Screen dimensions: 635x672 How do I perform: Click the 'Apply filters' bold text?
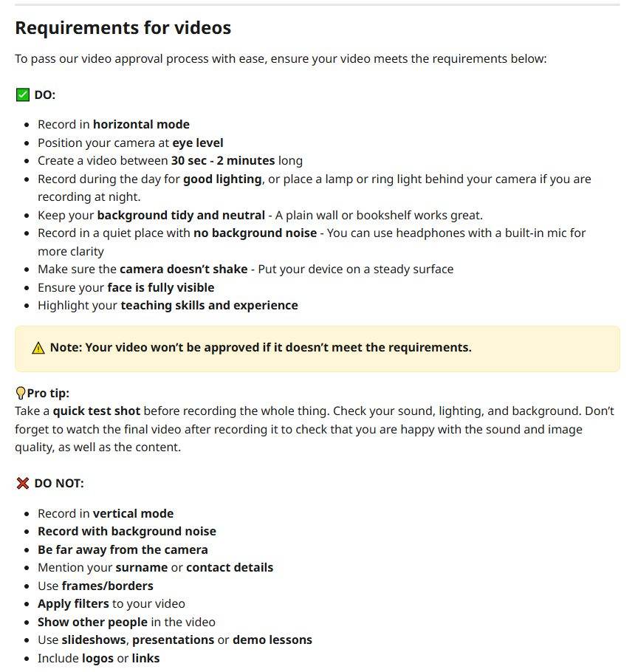(x=73, y=604)
